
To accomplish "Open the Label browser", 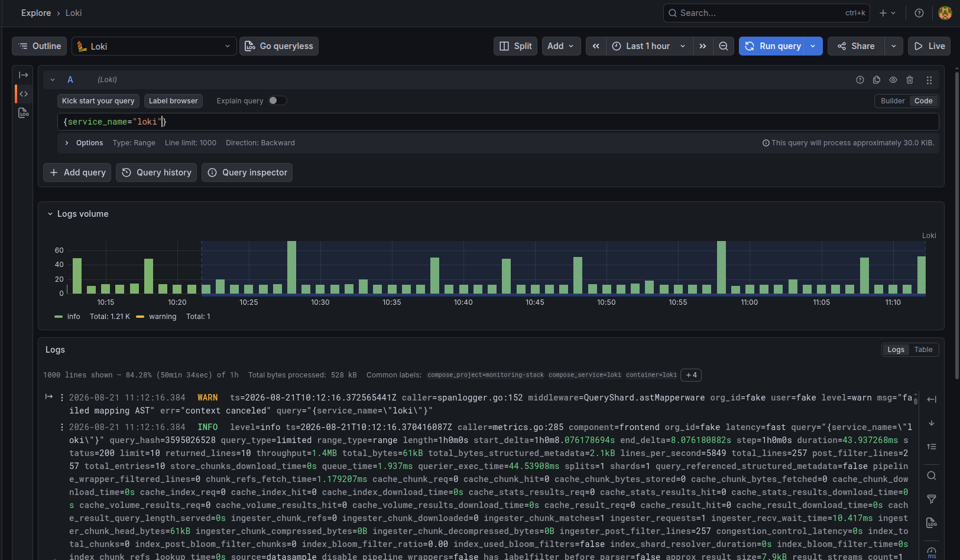I will click(x=173, y=101).
